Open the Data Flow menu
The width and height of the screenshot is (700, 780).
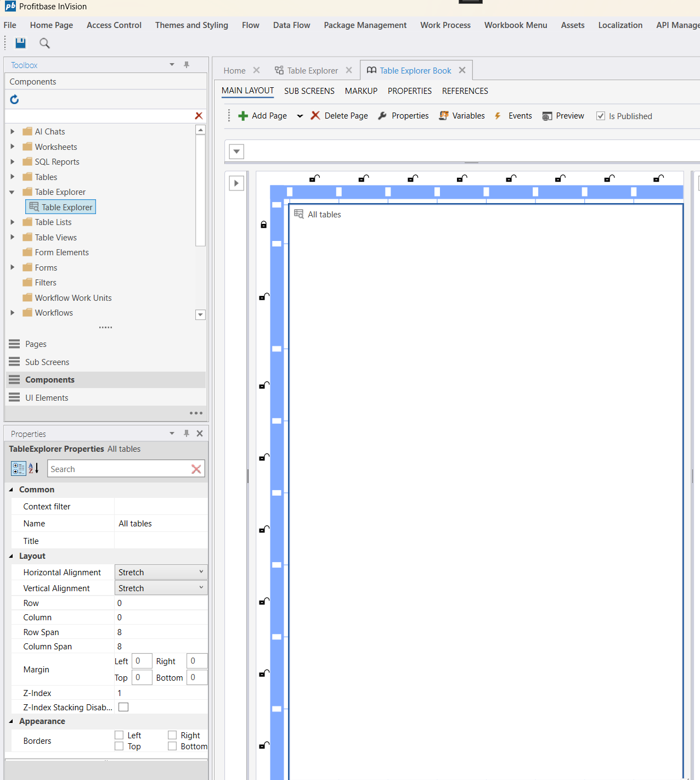pyautogui.click(x=291, y=25)
